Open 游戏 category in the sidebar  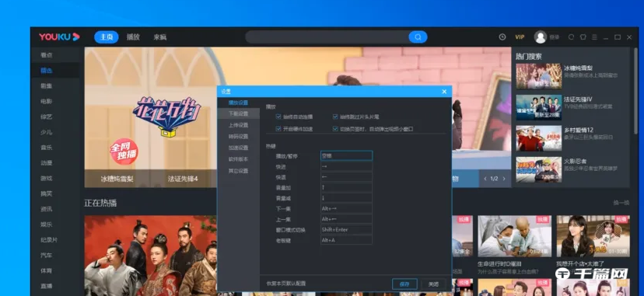47,179
